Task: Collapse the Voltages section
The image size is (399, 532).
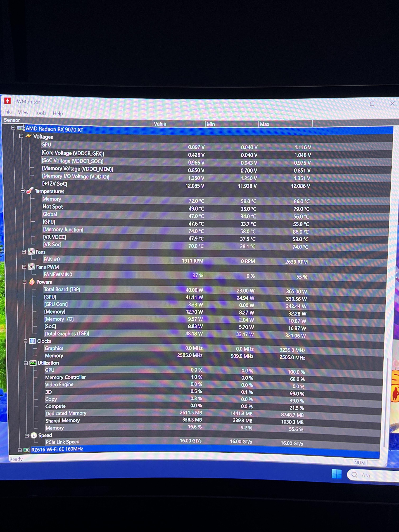Action: click(21, 136)
